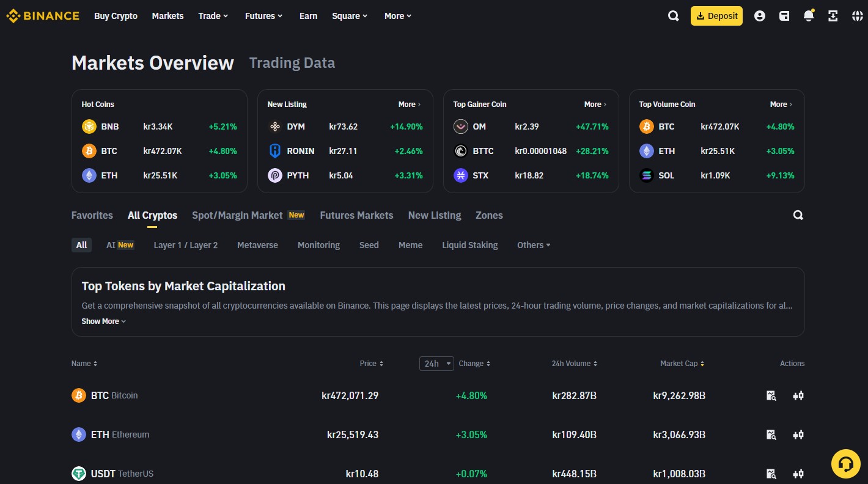868x484 pixels.
Task: Click the RONIN coin icon
Action: coord(275,151)
